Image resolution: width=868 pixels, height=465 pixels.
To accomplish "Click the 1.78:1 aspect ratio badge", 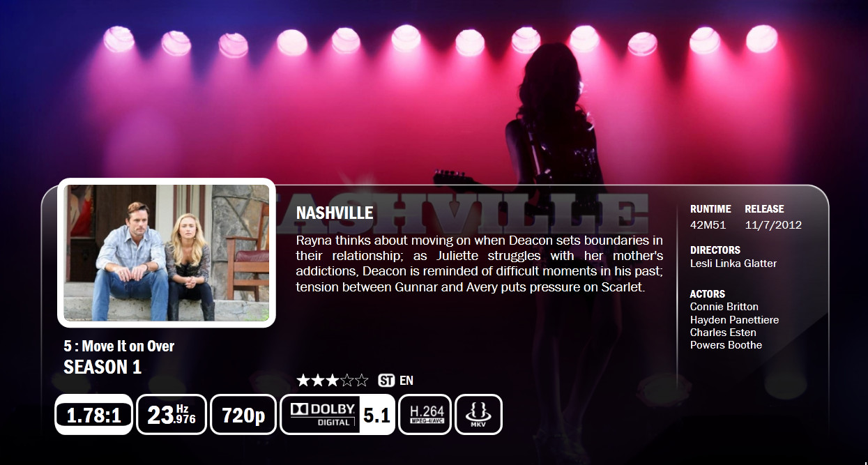I will coord(93,415).
